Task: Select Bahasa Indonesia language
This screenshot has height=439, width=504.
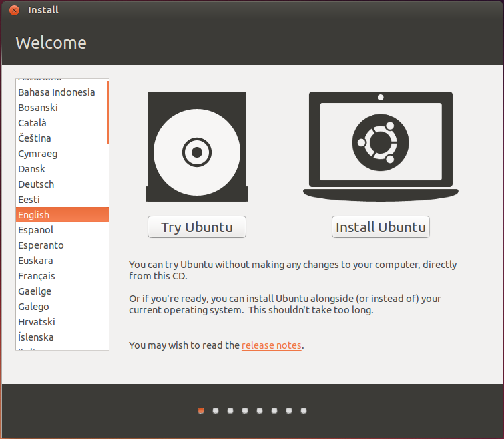Action: click(x=62, y=92)
